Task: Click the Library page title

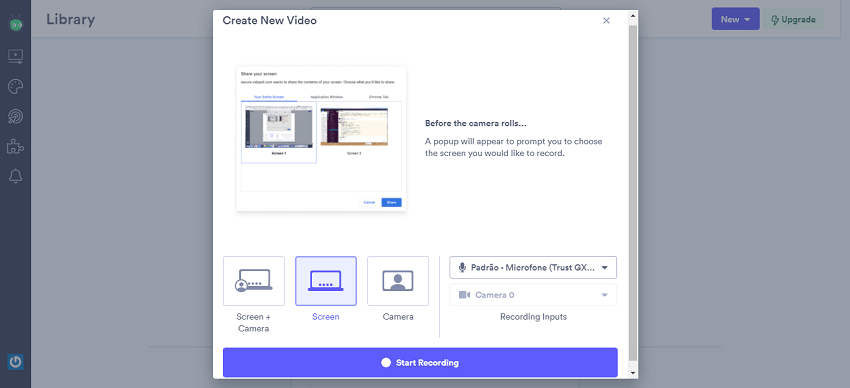Action: 70,20
